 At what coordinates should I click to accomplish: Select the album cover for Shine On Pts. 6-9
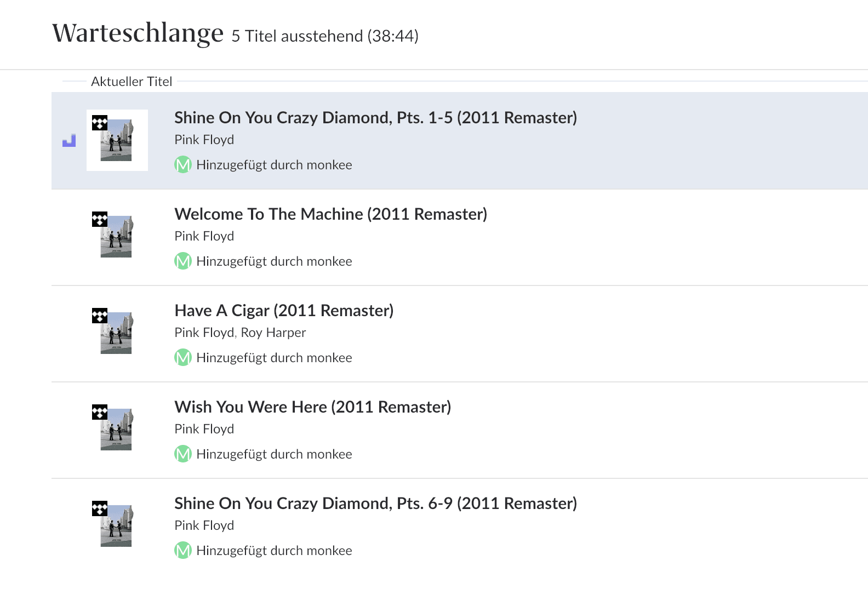[x=116, y=526]
